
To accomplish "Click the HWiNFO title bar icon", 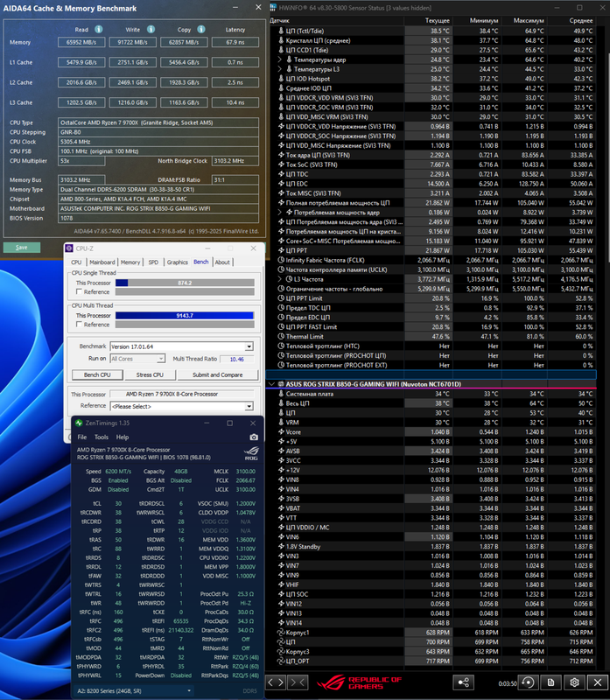I will coord(273,8).
